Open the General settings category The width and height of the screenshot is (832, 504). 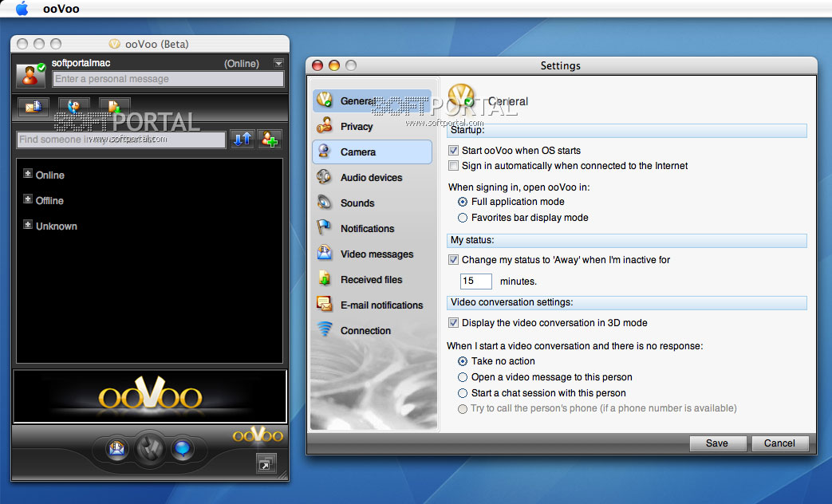tap(372, 100)
